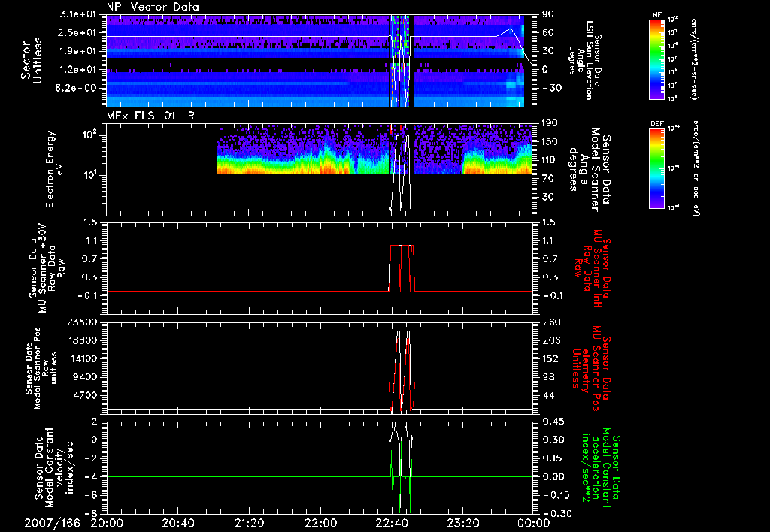Click the ergs/(cm**2-sr-sec-eV) units label

[x=696, y=168]
